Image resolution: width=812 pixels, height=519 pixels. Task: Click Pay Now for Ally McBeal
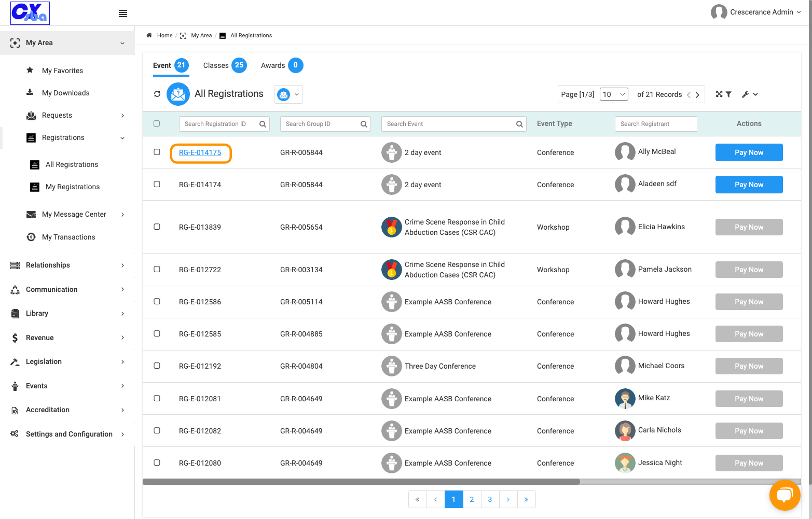click(x=749, y=152)
